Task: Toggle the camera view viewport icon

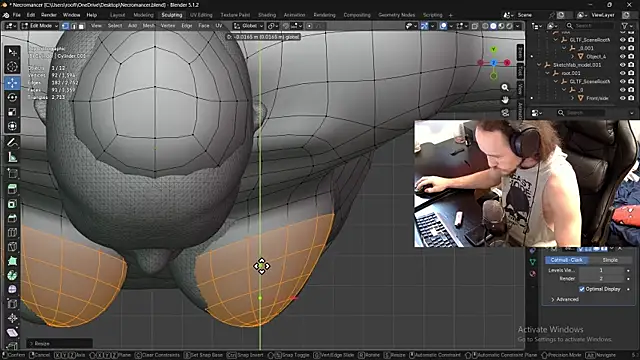Action: (x=505, y=113)
